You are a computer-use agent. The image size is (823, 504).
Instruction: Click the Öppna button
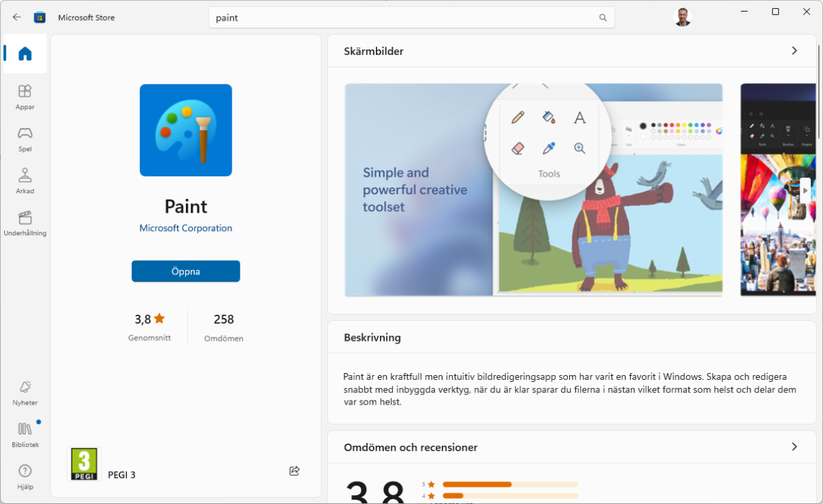tap(186, 272)
